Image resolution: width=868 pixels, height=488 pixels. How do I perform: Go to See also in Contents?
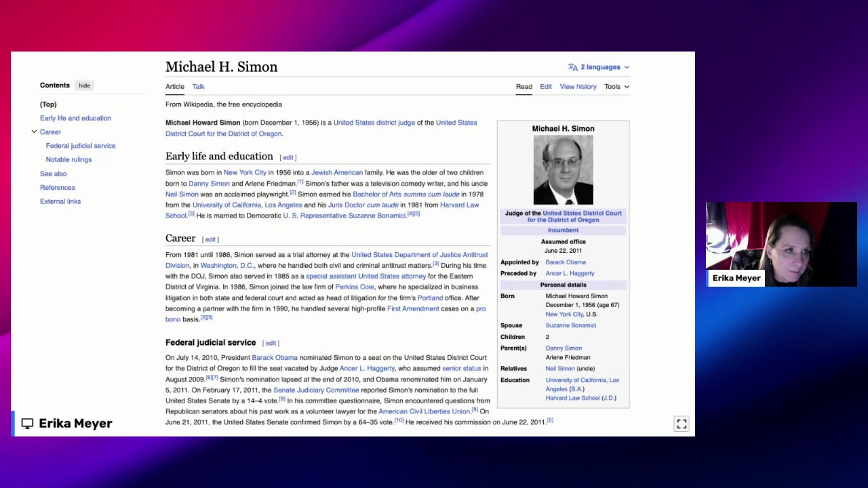point(53,174)
